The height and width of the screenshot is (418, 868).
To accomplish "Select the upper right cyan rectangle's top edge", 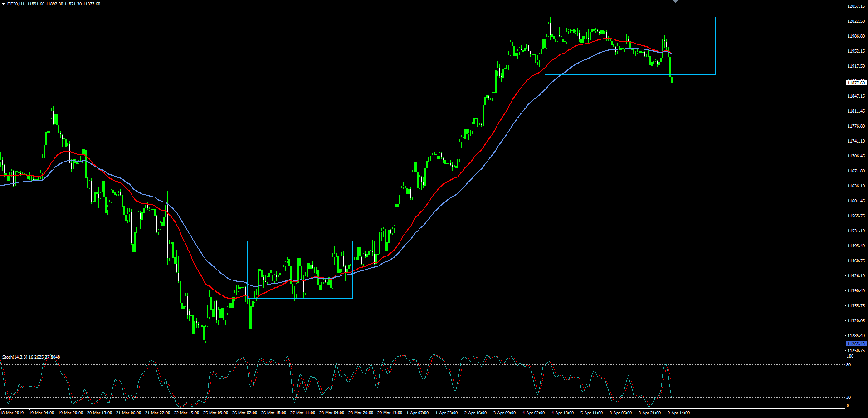I will click(x=629, y=17).
